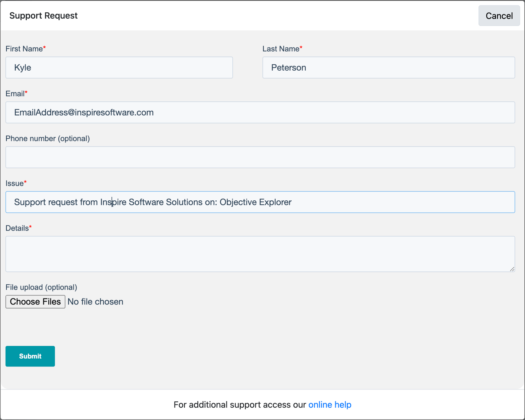This screenshot has width=525, height=420.
Task: Open the Choose Files upload button
Action: 35,301
